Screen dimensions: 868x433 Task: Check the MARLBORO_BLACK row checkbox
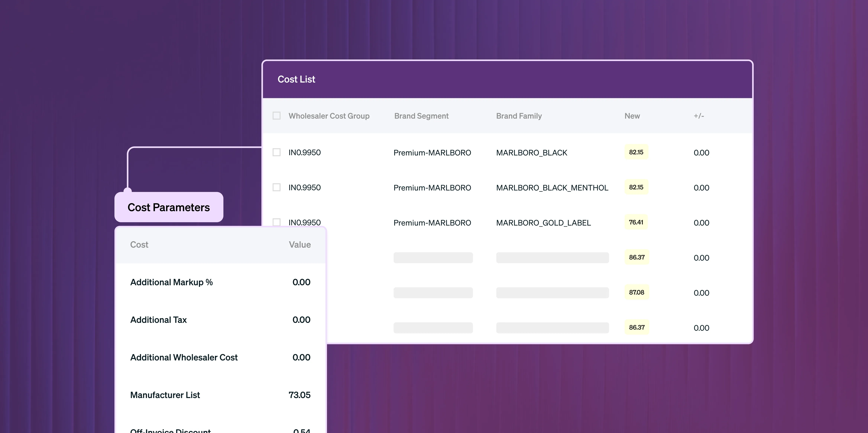click(x=276, y=153)
